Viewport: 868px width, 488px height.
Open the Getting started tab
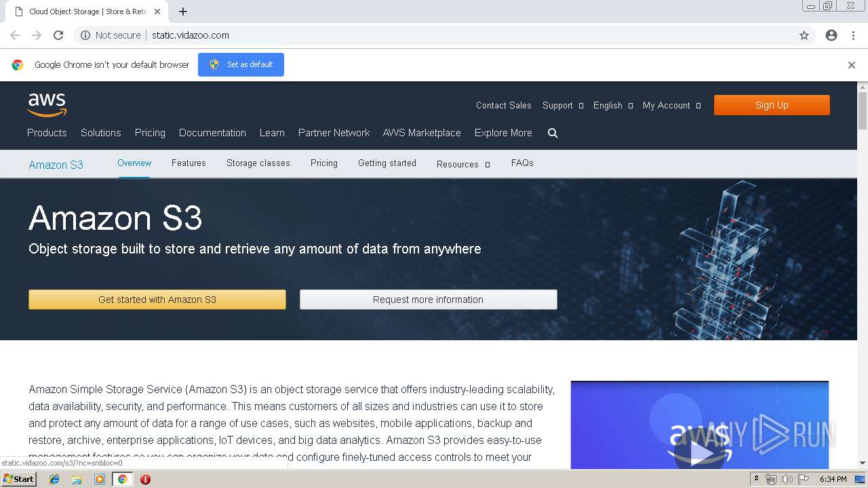click(387, 163)
